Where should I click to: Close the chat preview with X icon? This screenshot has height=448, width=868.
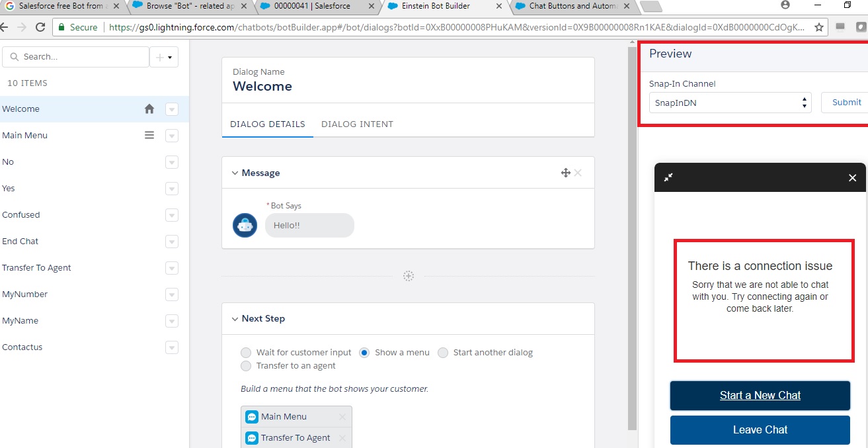coord(852,177)
